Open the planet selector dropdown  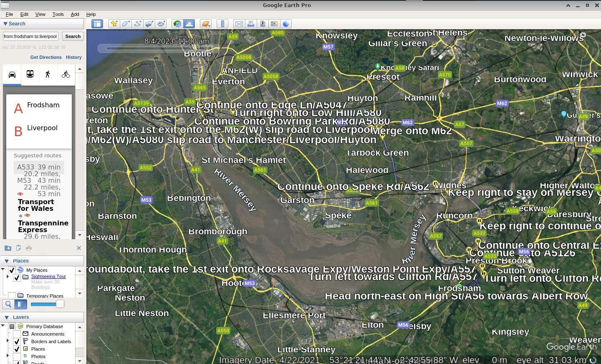206,24
